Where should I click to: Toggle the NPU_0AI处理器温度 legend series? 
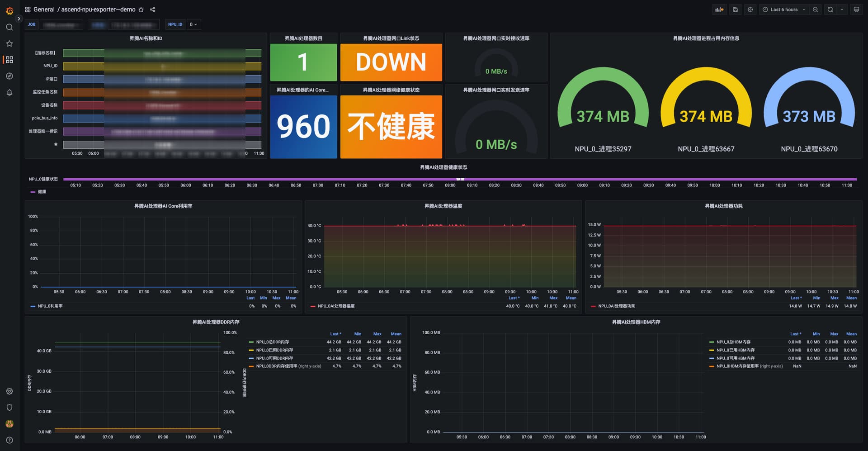coord(336,306)
